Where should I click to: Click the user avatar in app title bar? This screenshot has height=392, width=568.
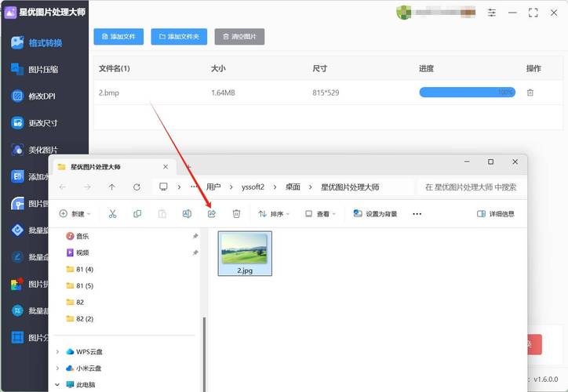tap(403, 13)
